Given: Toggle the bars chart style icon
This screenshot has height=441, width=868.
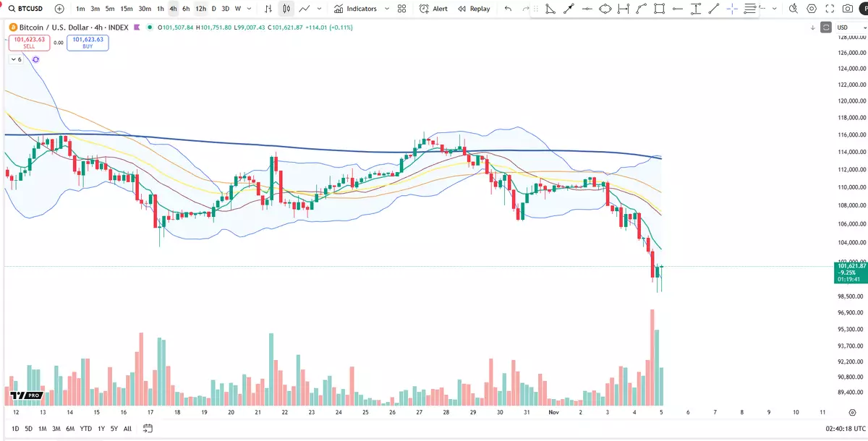Looking at the screenshot, I should tap(268, 9).
